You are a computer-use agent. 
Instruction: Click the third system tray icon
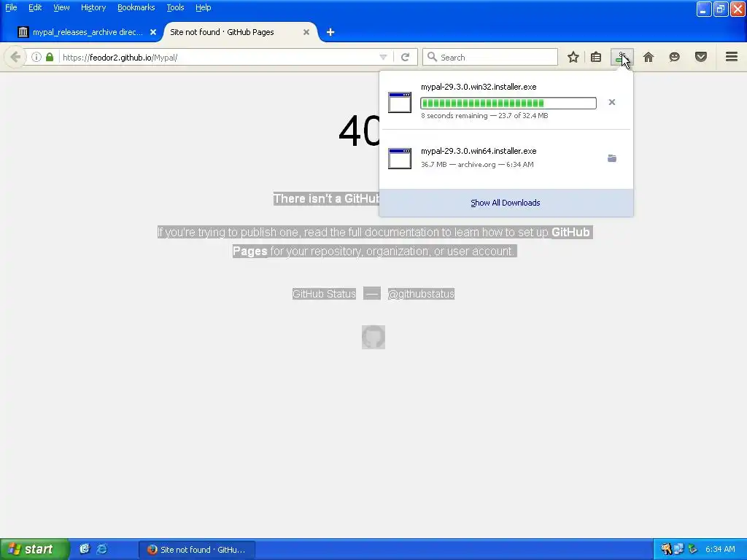[x=692, y=550]
